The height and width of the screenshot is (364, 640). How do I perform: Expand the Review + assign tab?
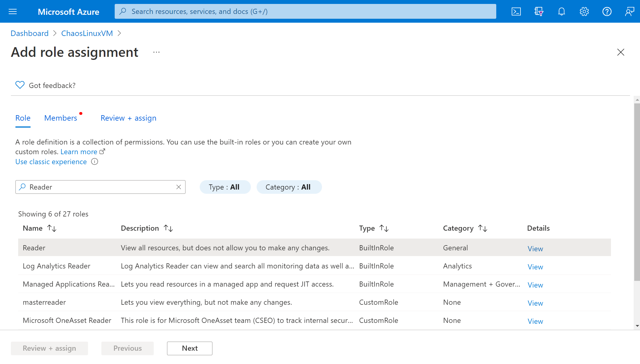[128, 118]
